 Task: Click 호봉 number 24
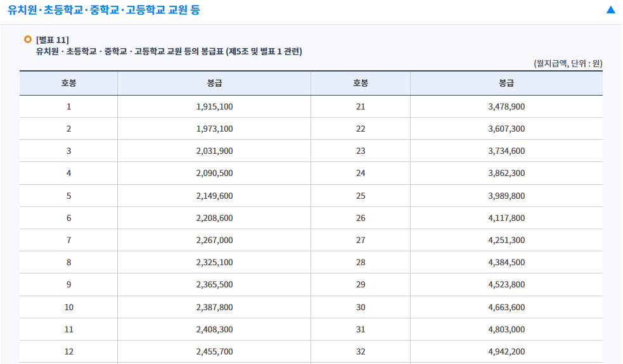click(361, 173)
